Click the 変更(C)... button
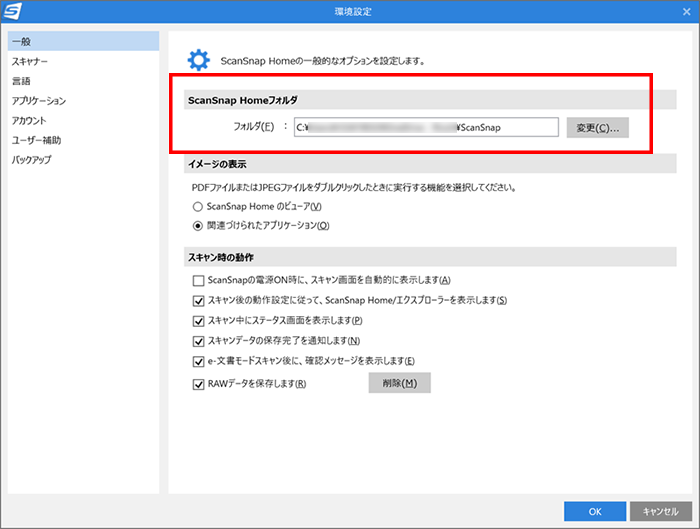 click(x=598, y=128)
